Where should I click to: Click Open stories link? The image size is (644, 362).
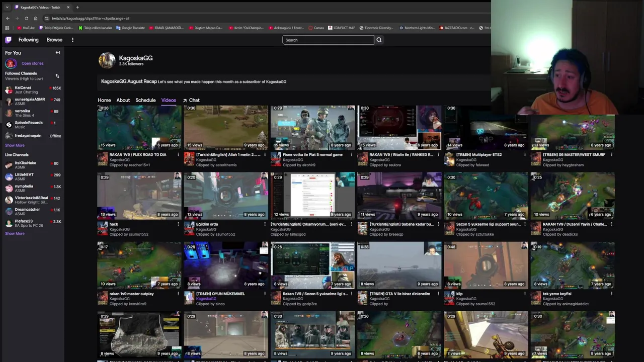(x=32, y=63)
